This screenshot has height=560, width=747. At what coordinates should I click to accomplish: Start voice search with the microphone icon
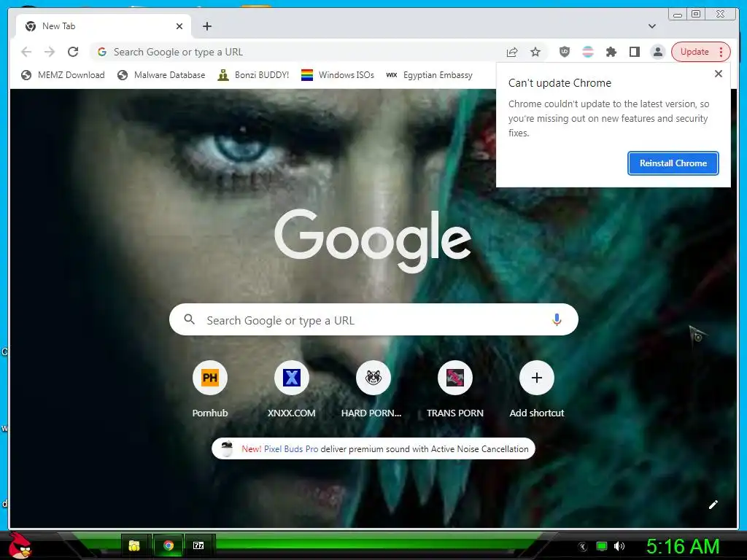click(557, 320)
